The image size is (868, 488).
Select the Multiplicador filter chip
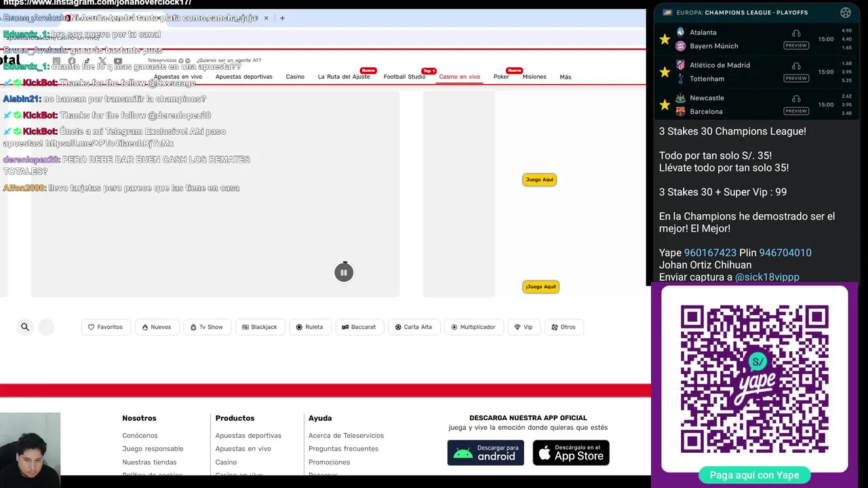pos(473,327)
